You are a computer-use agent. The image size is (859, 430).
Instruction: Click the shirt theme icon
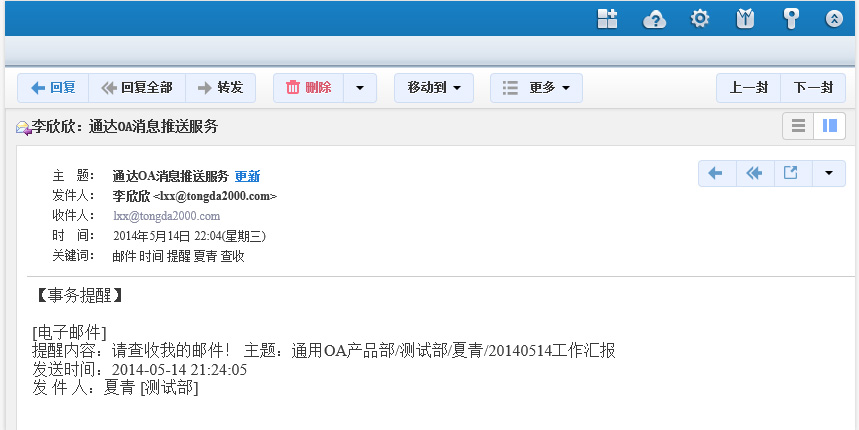pyautogui.click(x=745, y=18)
